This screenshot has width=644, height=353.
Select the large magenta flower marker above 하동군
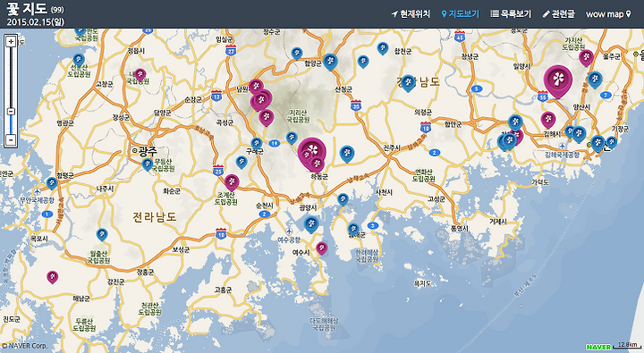312,151
